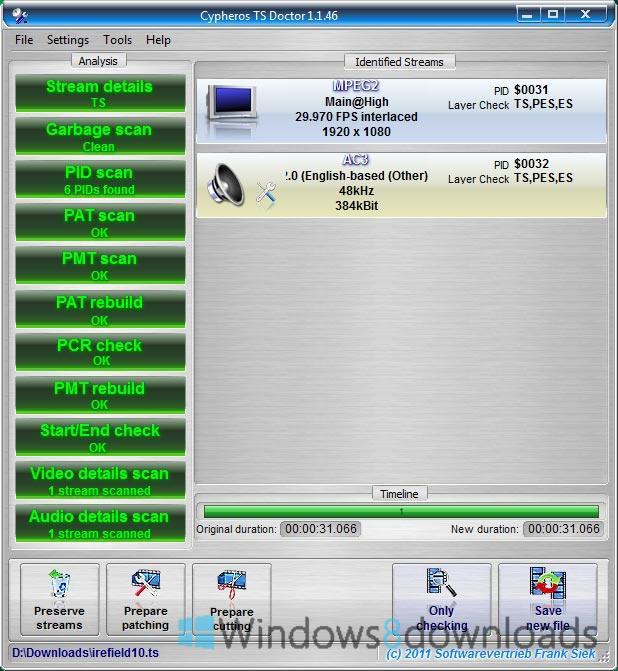This screenshot has height=671, width=618.
Task: Open the Tools menu
Action: point(117,40)
